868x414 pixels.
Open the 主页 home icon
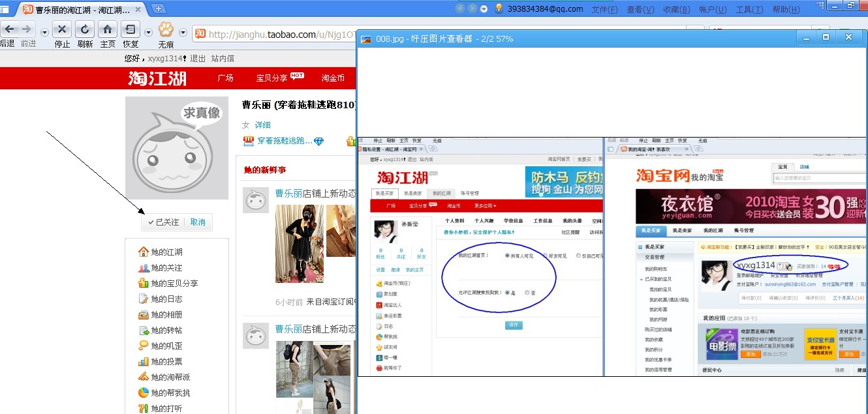click(108, 29)
